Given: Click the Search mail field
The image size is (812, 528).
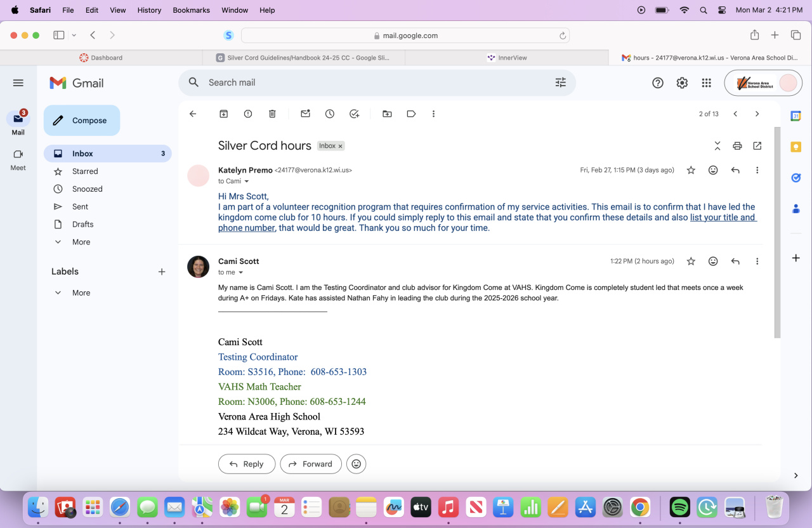Looking at the screenshot, I should tap(377, 82).
